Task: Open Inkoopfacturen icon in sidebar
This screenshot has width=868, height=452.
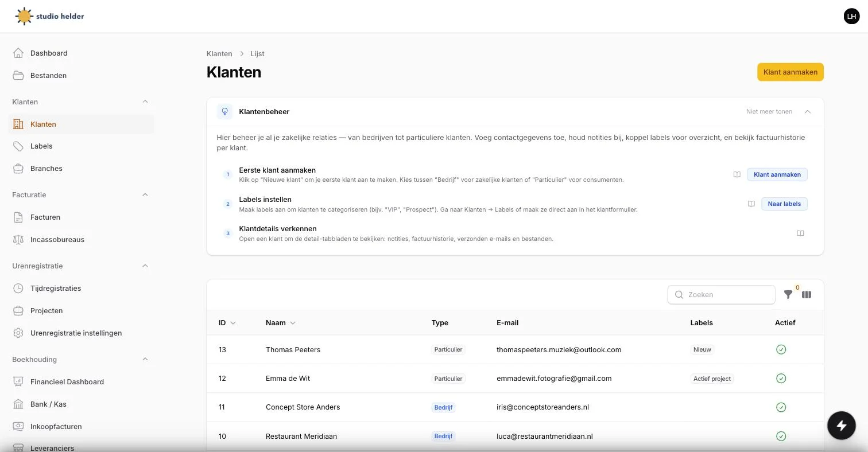Action: 18,427
